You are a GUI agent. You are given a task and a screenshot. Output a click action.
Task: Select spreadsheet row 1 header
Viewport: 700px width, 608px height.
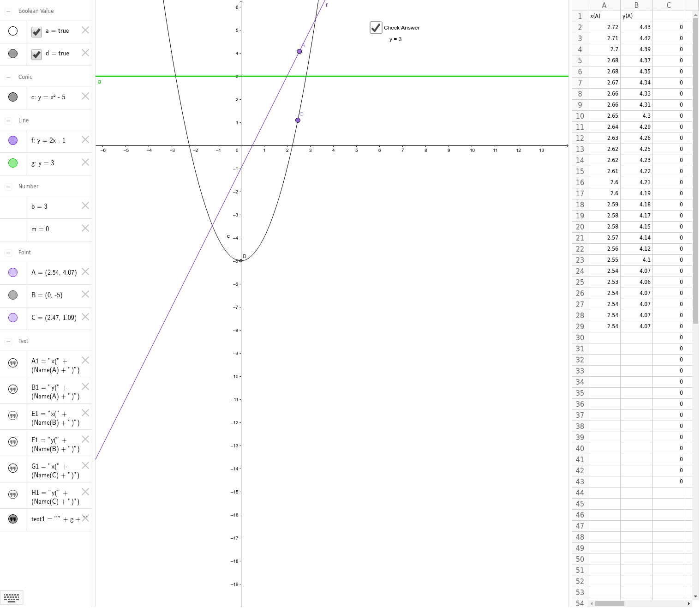point(580,16)
